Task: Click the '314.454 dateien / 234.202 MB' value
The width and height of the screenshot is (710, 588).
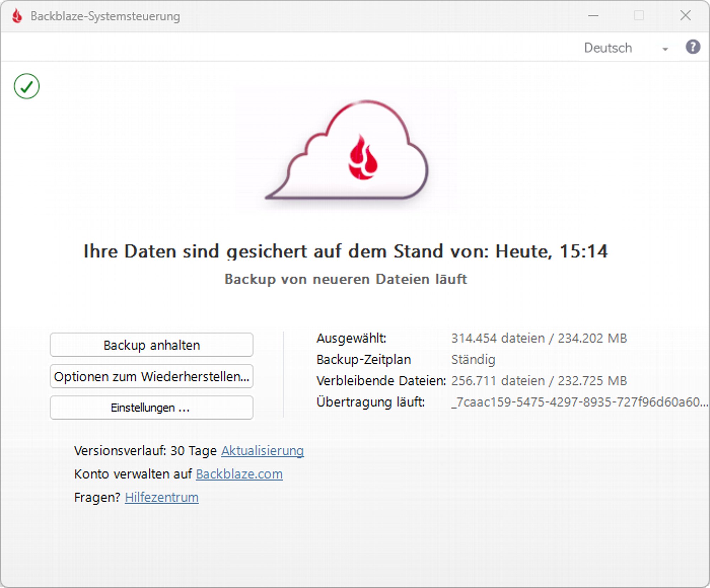Action: click(539, 338)
